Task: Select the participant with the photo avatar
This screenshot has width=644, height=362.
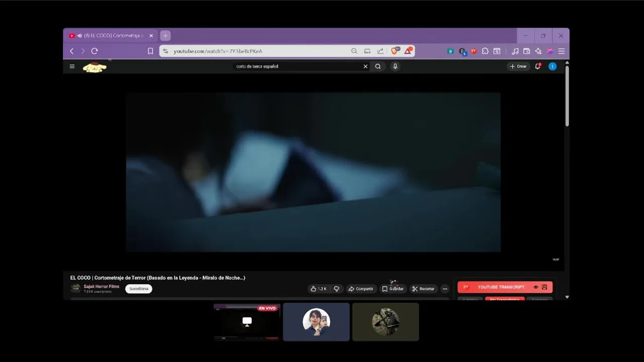Action: click(x=316, y=322)
